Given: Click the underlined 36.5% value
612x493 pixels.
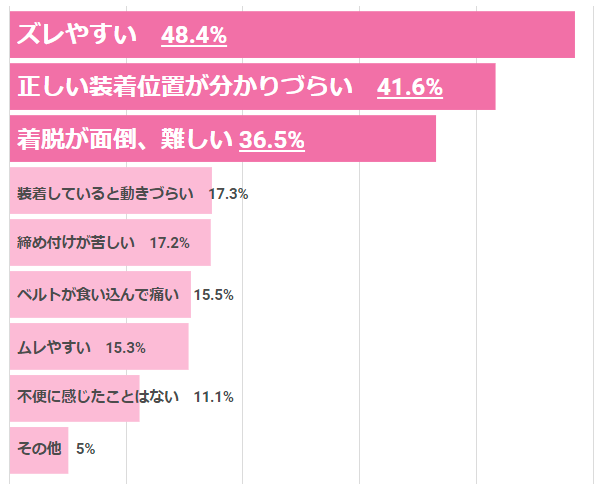Looking at the screenshot, I should click(x=272, y=140).
